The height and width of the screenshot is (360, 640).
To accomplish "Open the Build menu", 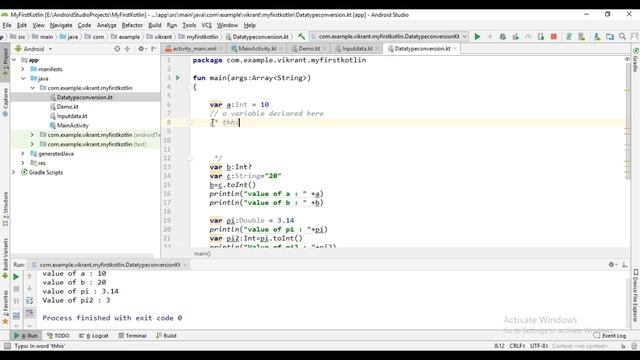I will (155, 25).
